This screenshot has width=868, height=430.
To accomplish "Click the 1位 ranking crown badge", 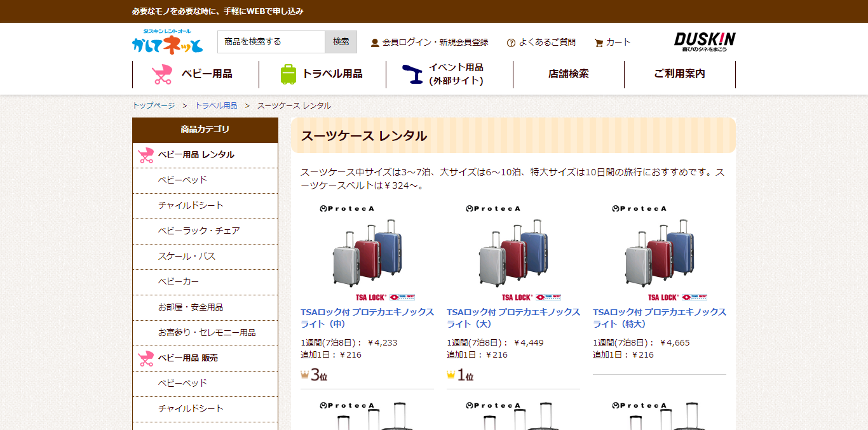I will (460, 375).
